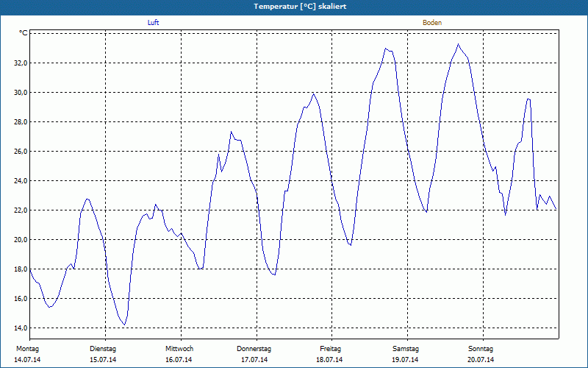Click the "Freitag" day label
This screenshot has height=368, width=588.
coord(330,349)
